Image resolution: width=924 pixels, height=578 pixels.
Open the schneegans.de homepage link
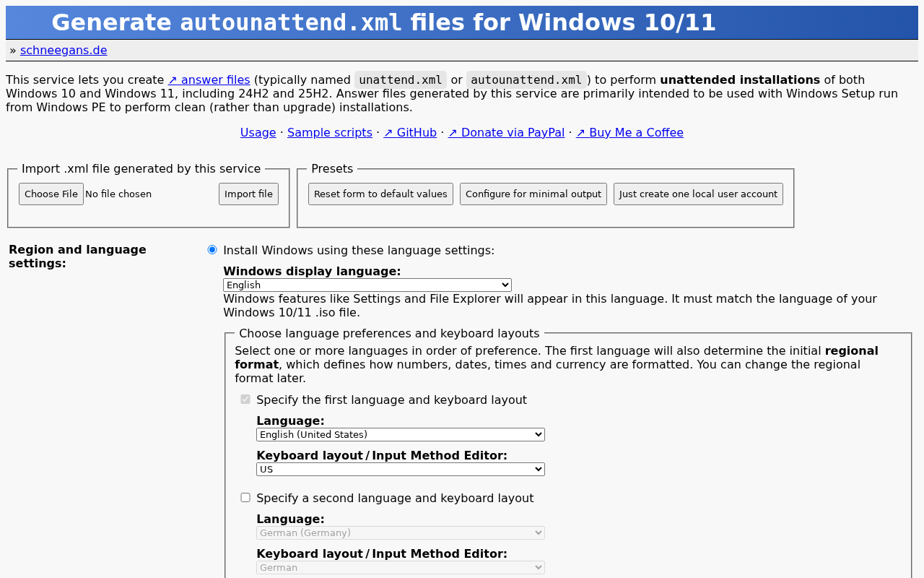[x=64, y=50]
